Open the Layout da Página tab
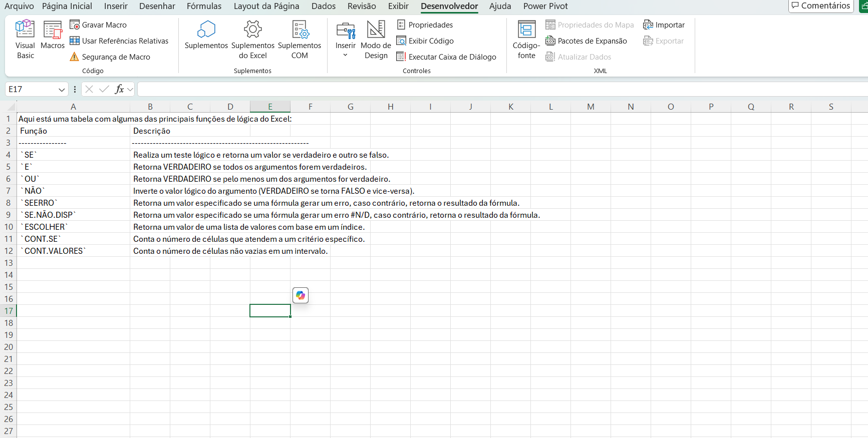The width and height of the screenshot is (868, 438). (x=266, y=6)
